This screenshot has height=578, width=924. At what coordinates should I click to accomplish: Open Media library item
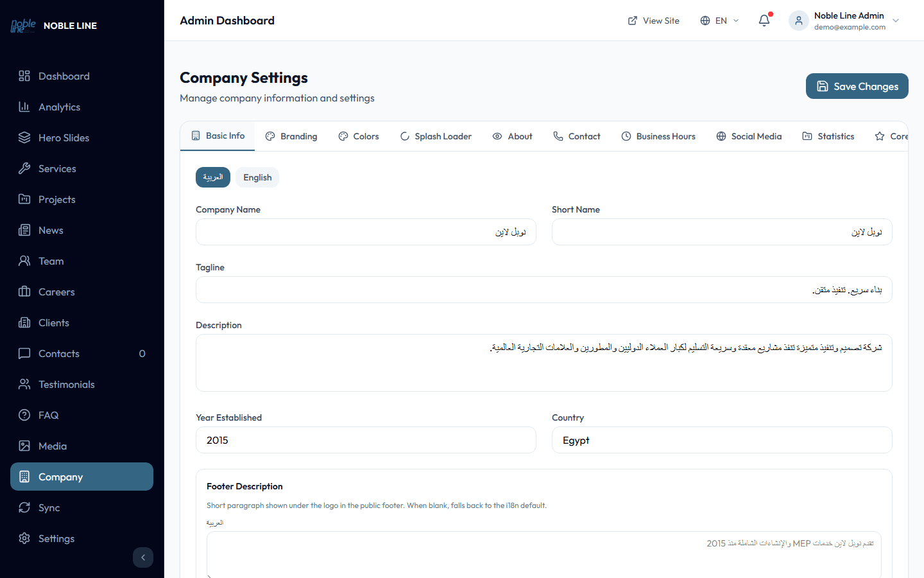pyautogui.click(x=81, y=446)
